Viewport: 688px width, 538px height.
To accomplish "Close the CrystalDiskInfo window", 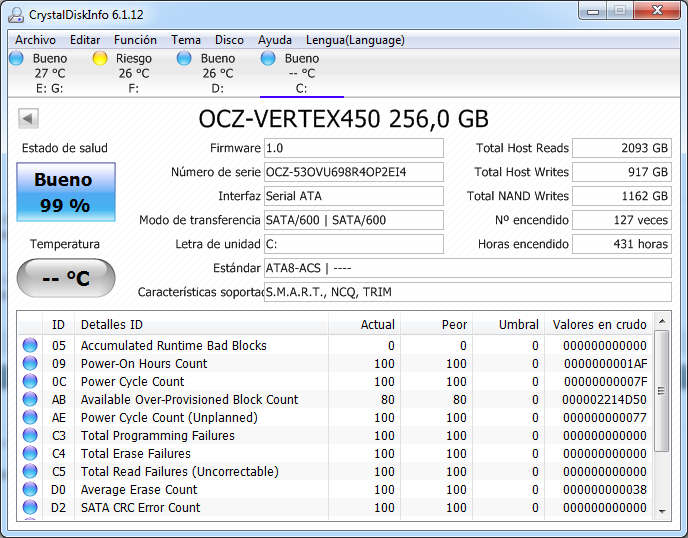I will coord(657,11).
